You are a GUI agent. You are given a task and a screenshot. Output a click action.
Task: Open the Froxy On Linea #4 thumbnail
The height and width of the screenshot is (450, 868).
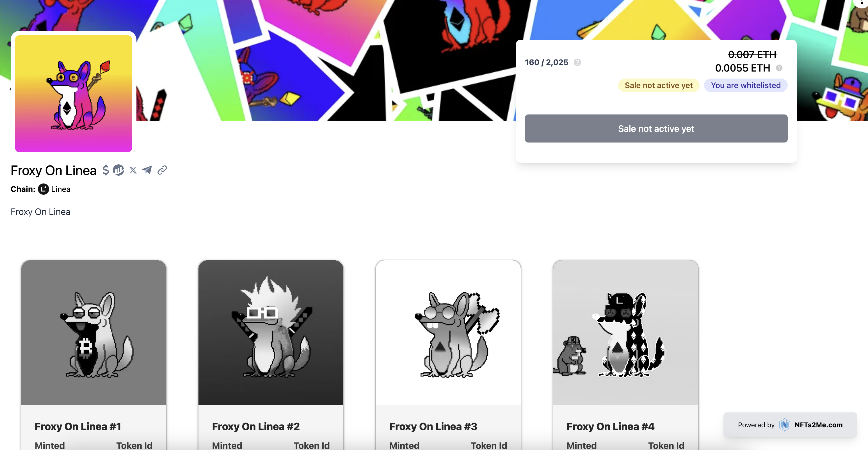coord(625,332)
